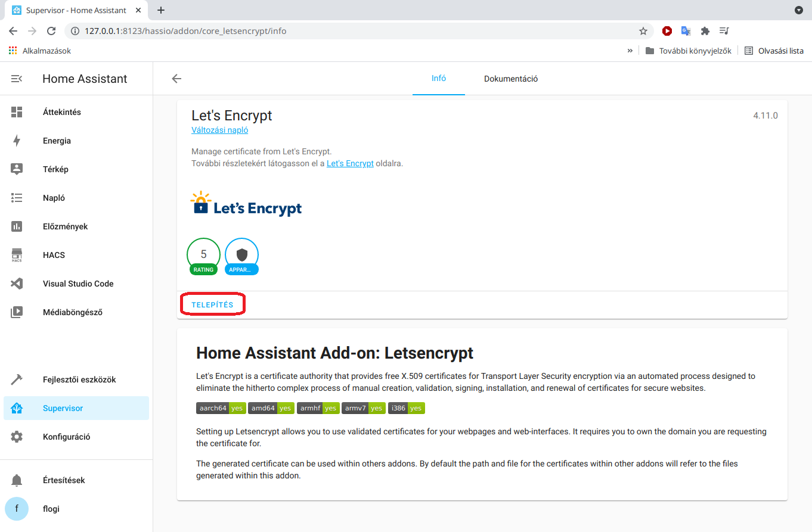
Task: Open the Chrome tab search dropdown
Action: click(799, 10)
